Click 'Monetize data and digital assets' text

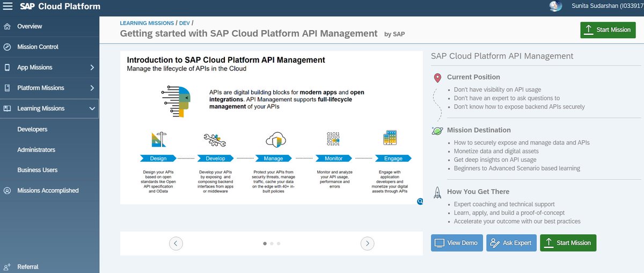pos(499,152)
